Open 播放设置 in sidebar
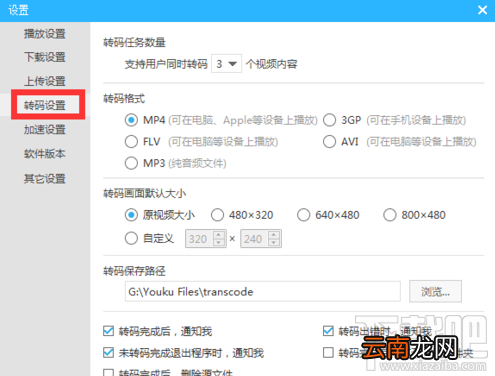The image size is (495, 376). coord(45,34)
